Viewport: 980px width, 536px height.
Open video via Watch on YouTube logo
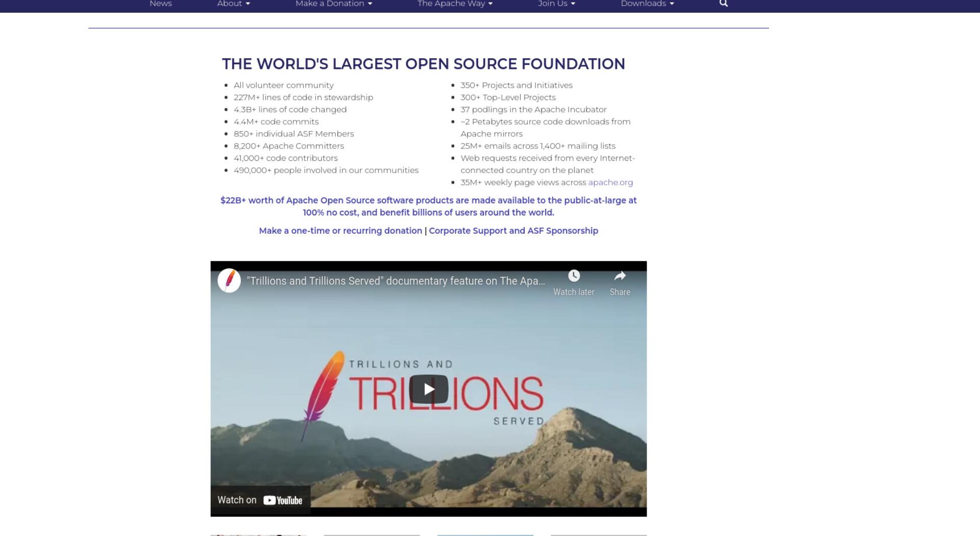pos(283,500)
